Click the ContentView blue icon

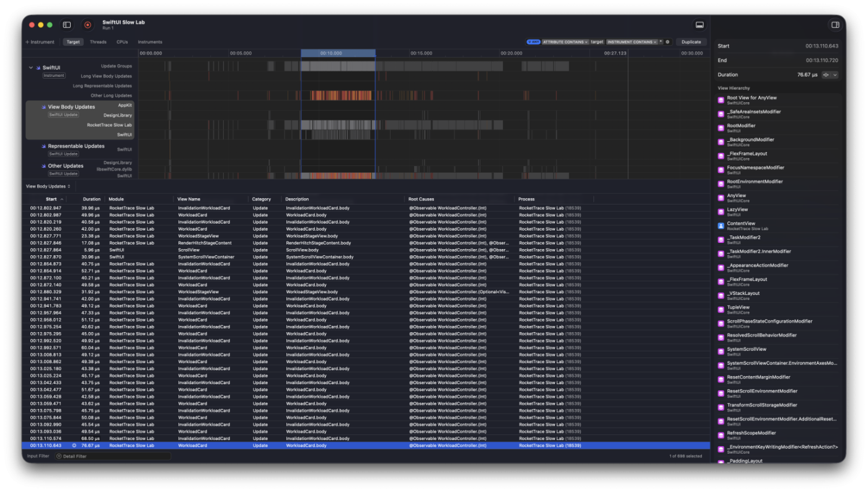(x=721, y=226)
